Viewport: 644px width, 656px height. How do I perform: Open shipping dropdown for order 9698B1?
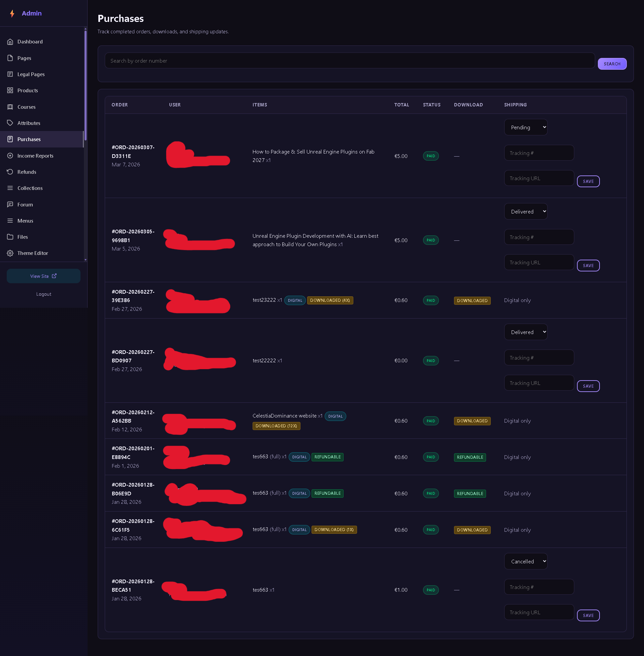coord(526,211)
